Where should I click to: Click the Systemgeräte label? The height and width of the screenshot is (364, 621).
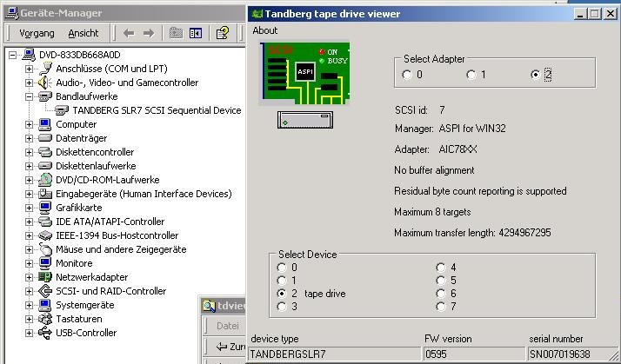[x=84, y=305]
